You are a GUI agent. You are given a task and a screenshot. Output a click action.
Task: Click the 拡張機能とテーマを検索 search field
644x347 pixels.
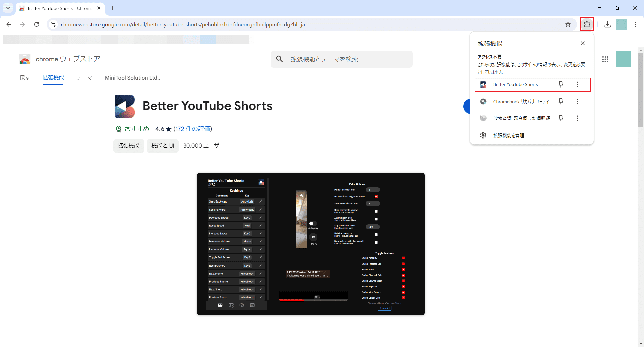point(342,59)
